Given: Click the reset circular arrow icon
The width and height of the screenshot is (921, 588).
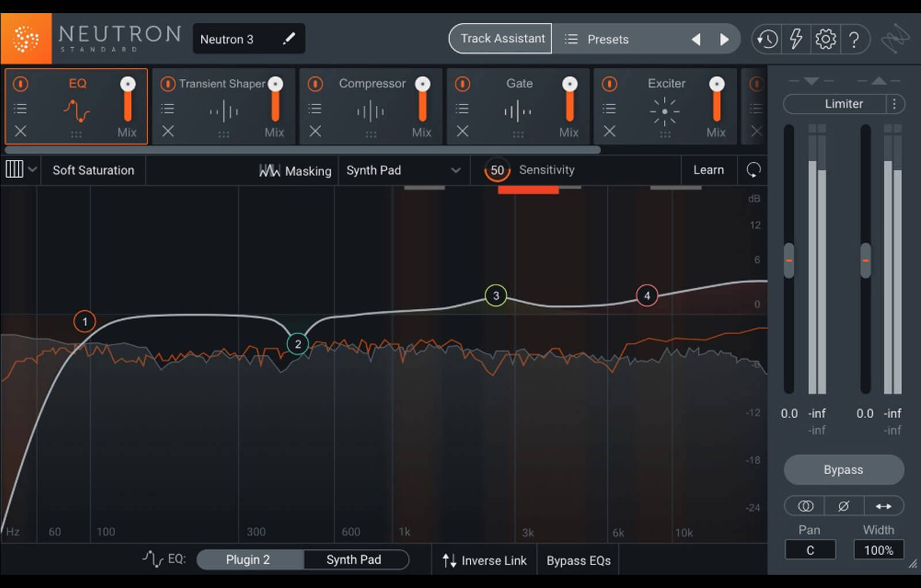Looking at the screenshot, I should pos(753,170).
